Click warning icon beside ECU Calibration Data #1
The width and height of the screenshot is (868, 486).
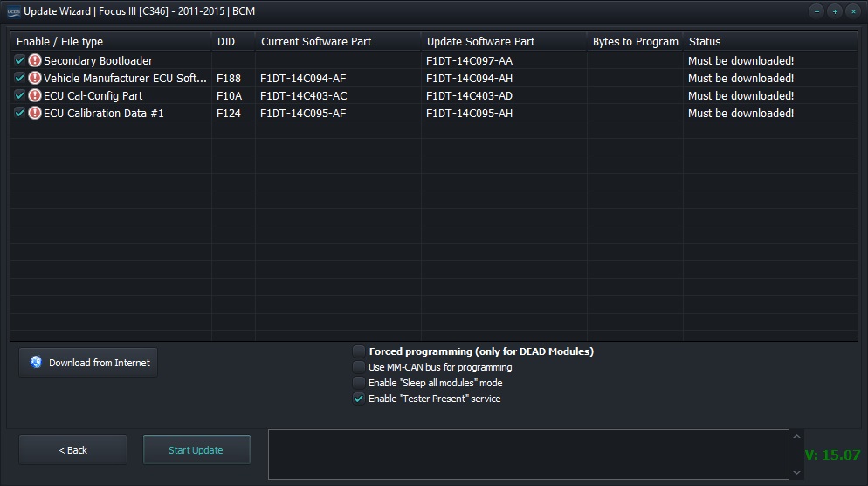pos(35,113)
